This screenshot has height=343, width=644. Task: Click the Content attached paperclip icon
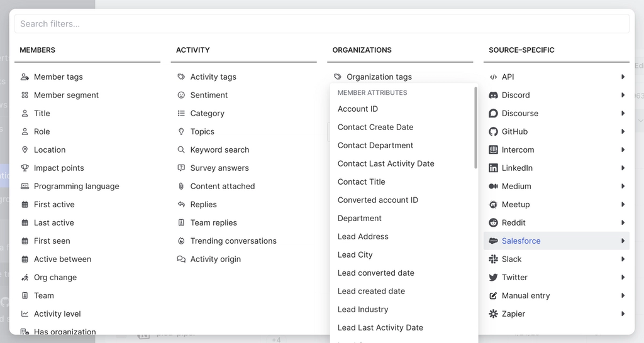(x=181, y=187)
